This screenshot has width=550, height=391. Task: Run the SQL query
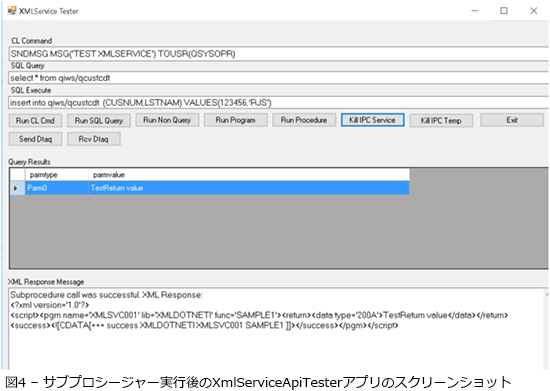click(99, 121)
